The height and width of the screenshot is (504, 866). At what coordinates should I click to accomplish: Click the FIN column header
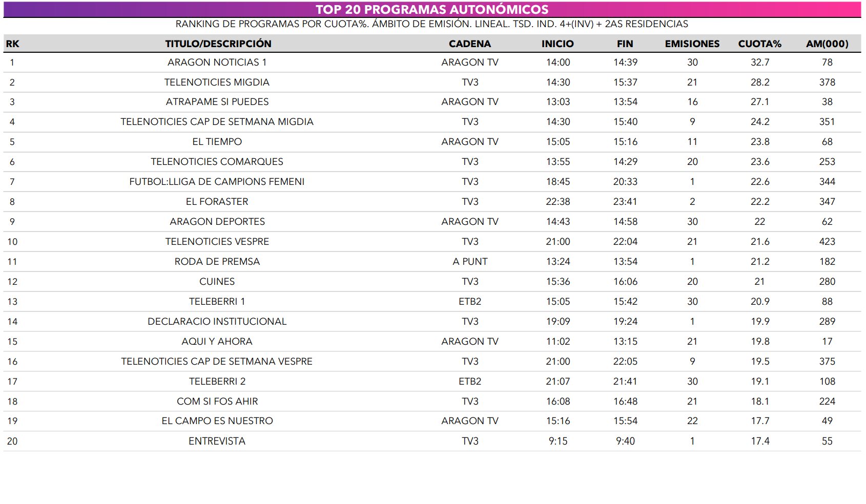tap(625, 44)
